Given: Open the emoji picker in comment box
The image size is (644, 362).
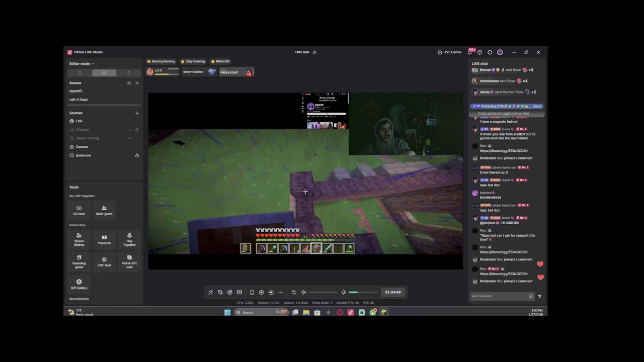Looking at the screenshot, I should pos(530,296).
